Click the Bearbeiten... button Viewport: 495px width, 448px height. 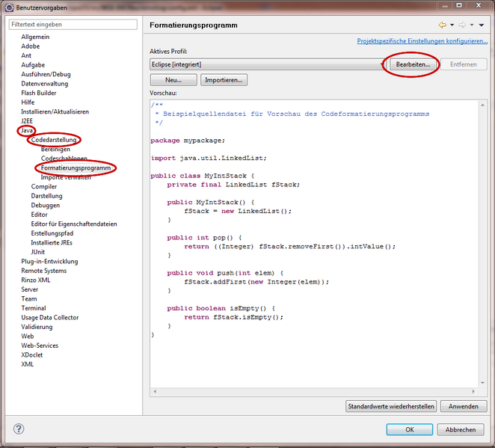point(413,64)
